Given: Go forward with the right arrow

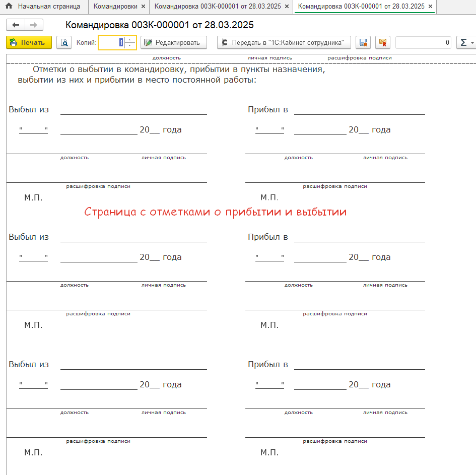Looking at the screenshot, I should pyautogui.click(x=34, y=25).
